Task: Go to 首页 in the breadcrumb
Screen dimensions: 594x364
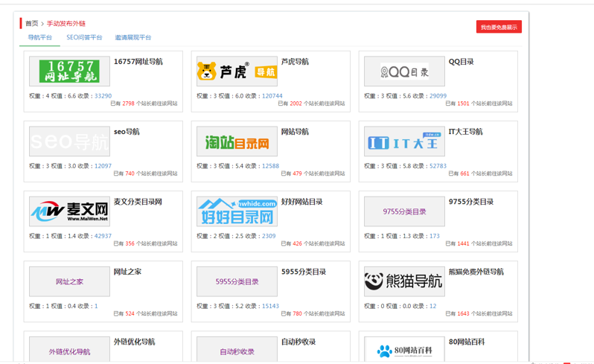Action: 32,24
